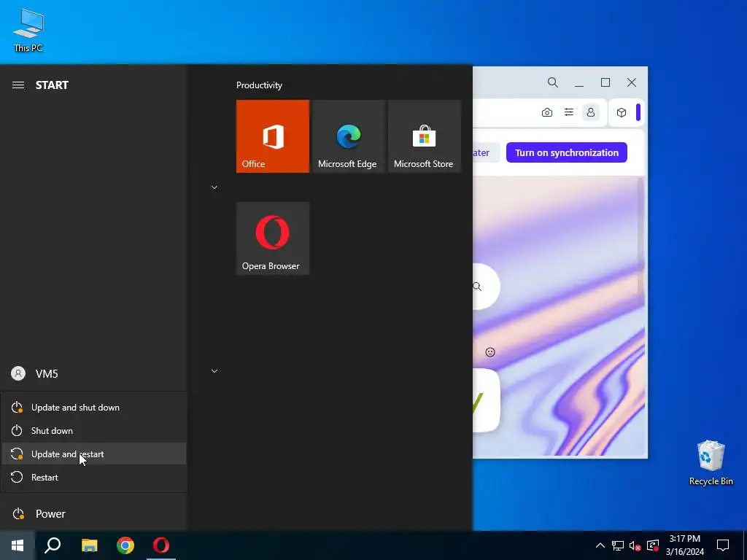The image size is (747, 560).
Task: Open Opera extensions cube icon
Action: point(622,112)
